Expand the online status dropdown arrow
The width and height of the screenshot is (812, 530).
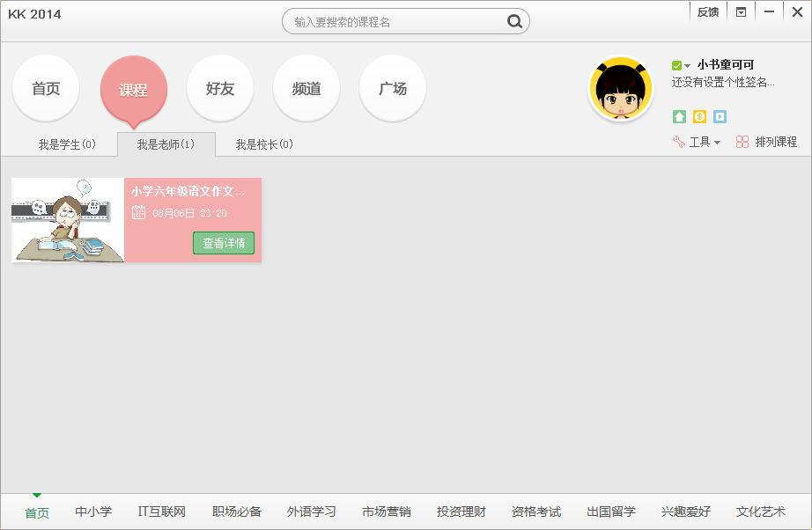click(688, 66)
